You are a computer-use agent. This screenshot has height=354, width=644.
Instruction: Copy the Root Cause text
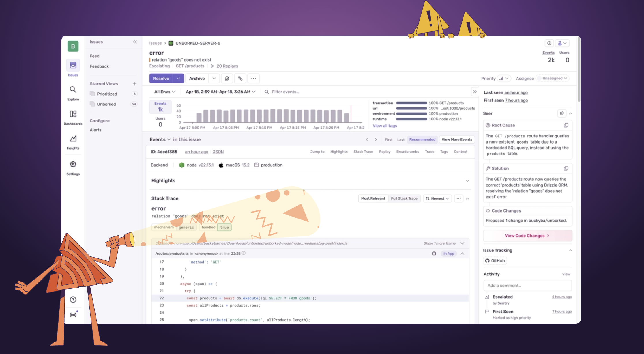[x=566, y=125]
